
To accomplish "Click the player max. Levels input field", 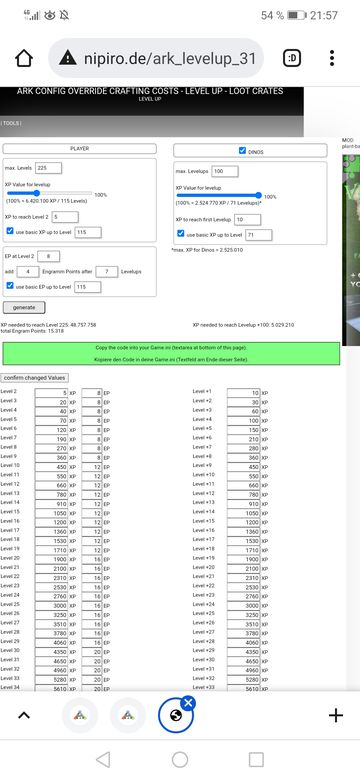I will pos(48,168).
